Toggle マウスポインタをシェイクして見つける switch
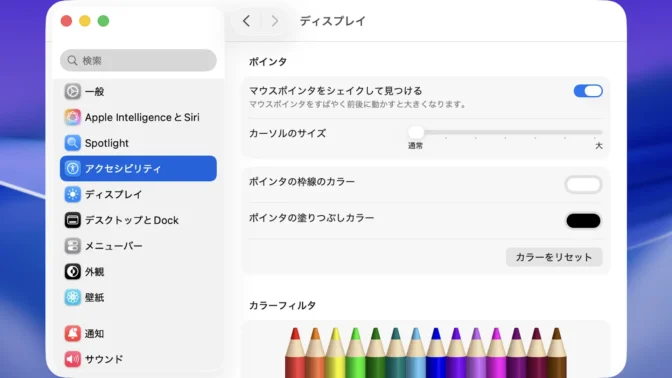The width and height of the screenshot is (672, 378). tap(588, 91)
